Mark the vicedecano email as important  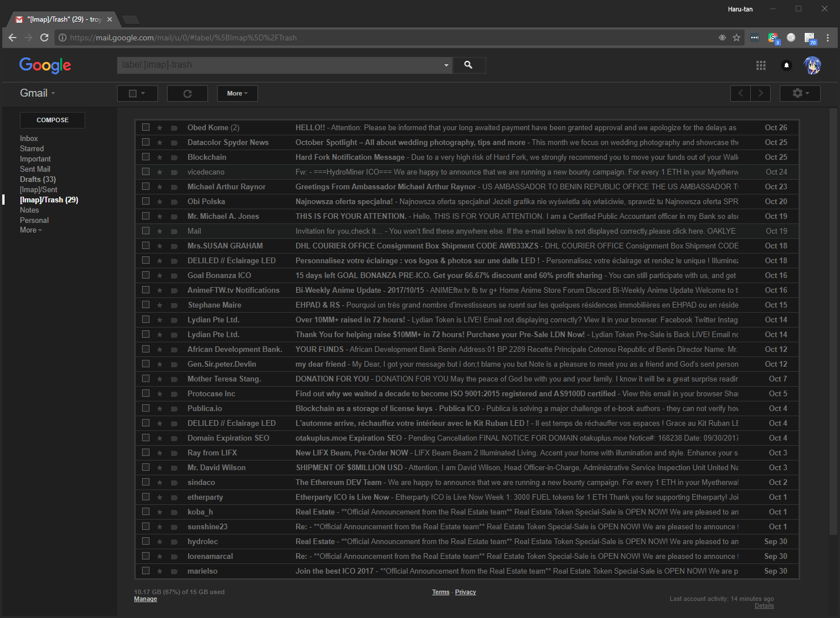tap(174, 172)
